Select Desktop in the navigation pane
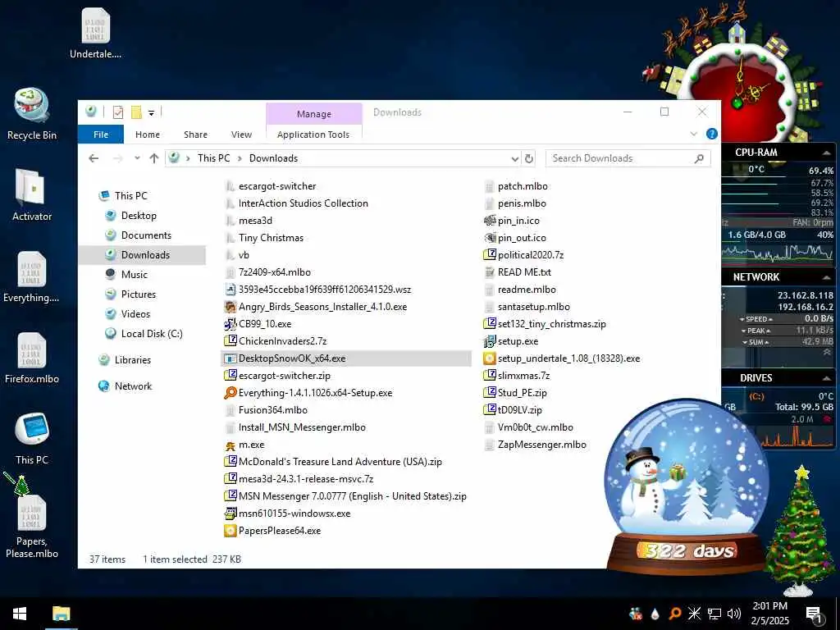This screenshot has width=840, height=630. point(139,216)
